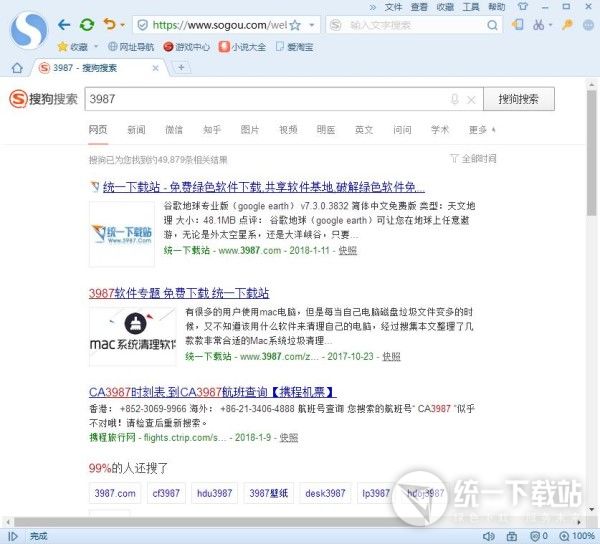Switch to the 新闻 search category

[x=136, y=130]
